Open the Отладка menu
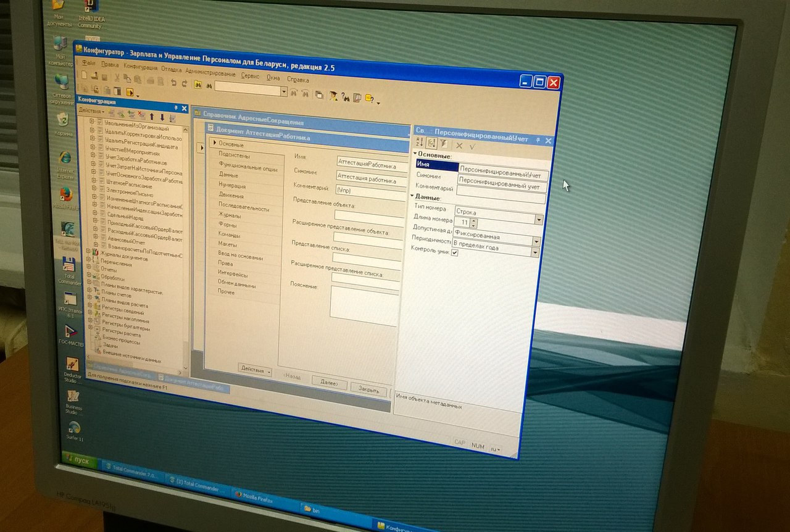The width and height of the screenshot is (790, 532). point(172,69)
